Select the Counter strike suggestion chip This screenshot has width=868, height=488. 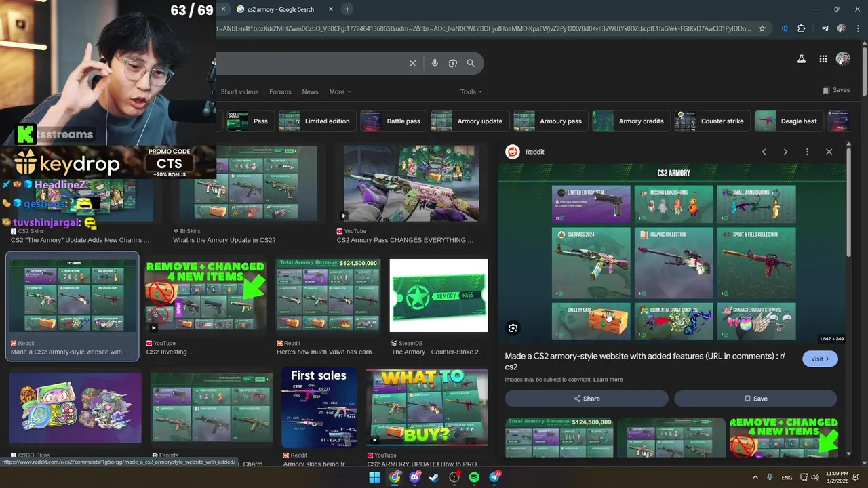point(712,121)
